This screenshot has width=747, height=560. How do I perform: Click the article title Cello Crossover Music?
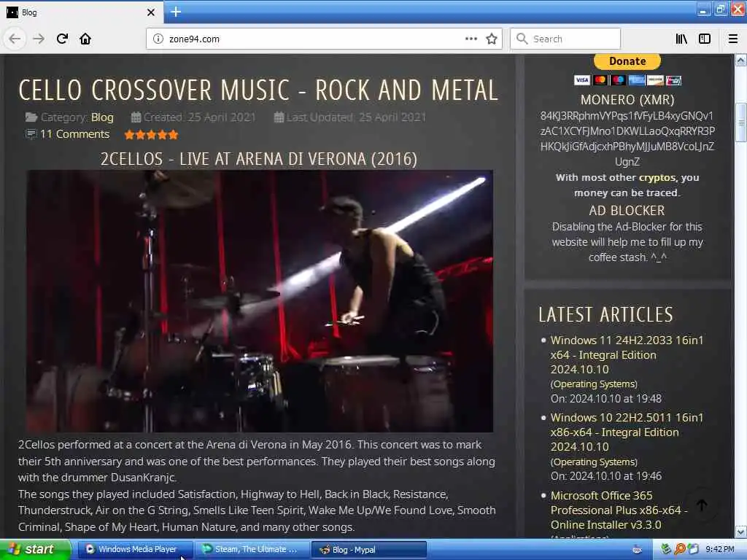(x=258, y=90)
